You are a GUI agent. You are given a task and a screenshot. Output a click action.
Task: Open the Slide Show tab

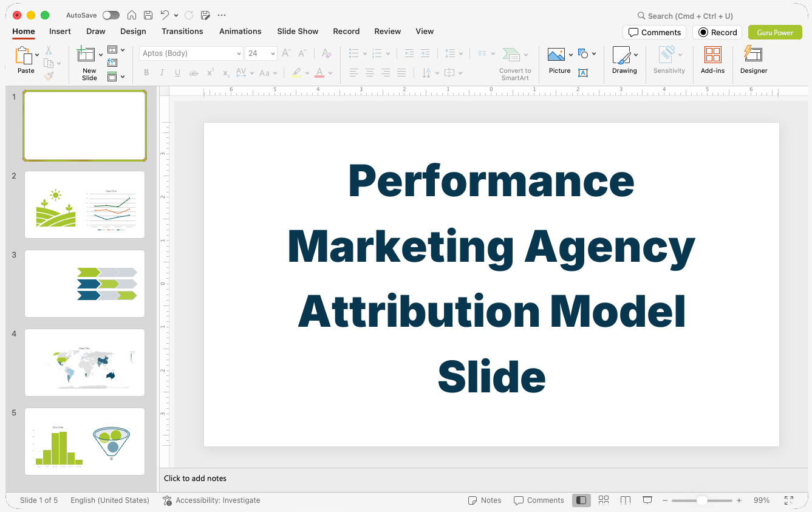click(298, 31)
